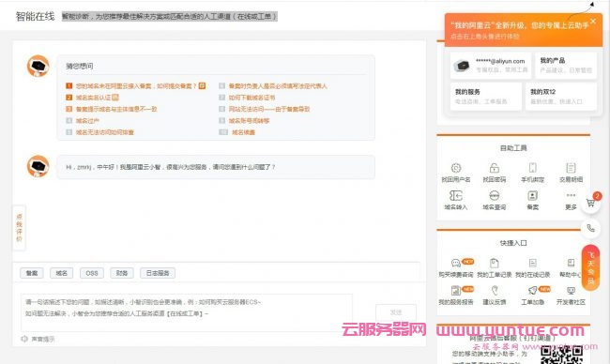610x364 pixels.
Task: Open 我的服务报告 service report shortcut
Action: 456,296
